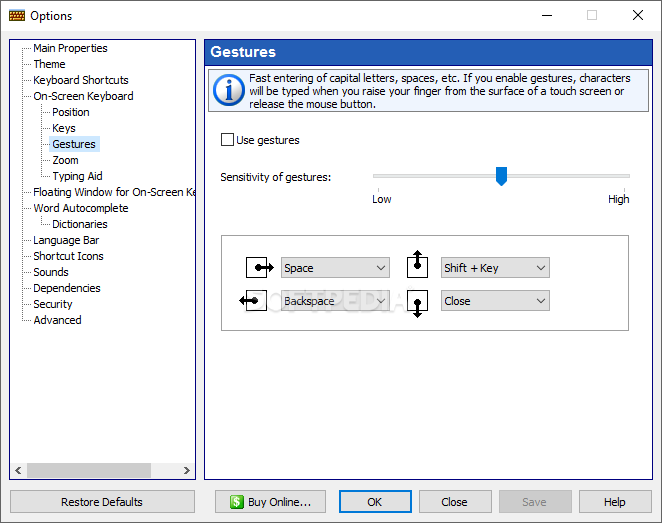Open the Position settings page
The width and height of the screenshot is (662, 523).
pos(71,112)
